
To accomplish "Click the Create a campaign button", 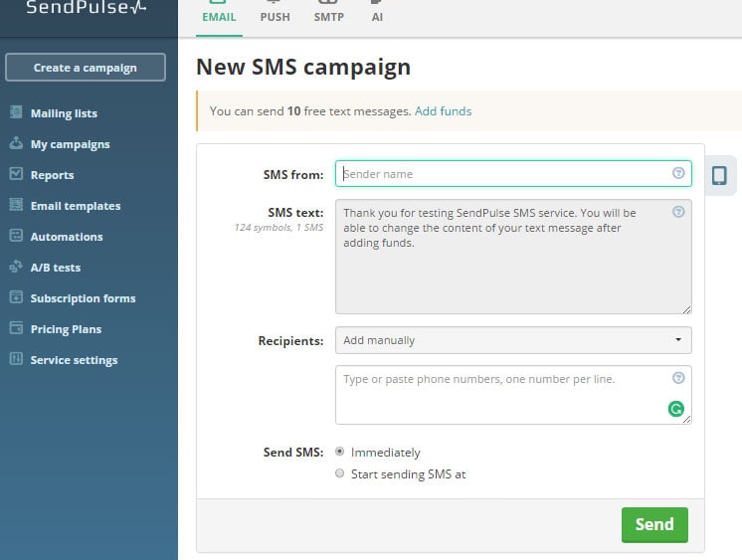I will pyautogui.click(x=86, y=68).
